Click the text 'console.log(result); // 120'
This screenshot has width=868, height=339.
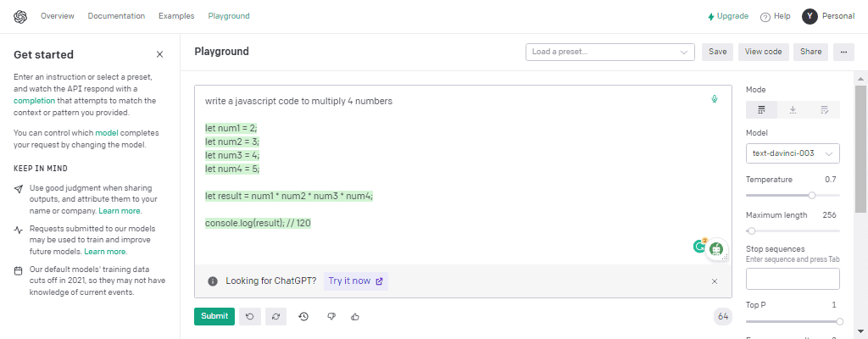258,223
